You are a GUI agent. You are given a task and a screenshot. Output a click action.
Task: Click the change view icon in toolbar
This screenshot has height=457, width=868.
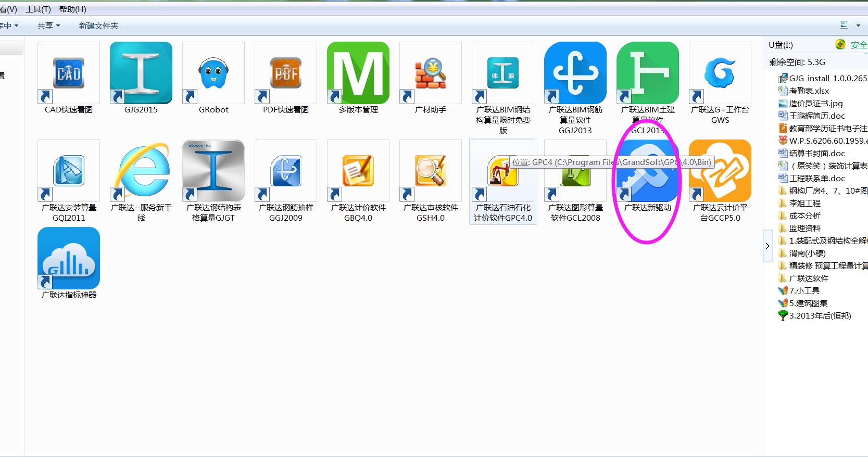coord(844,25)
